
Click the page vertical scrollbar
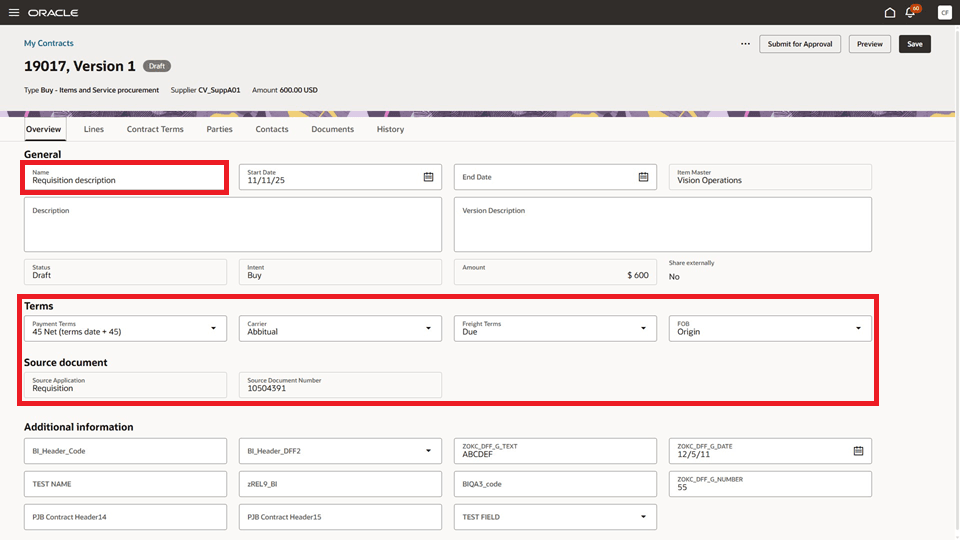[957, 282]
